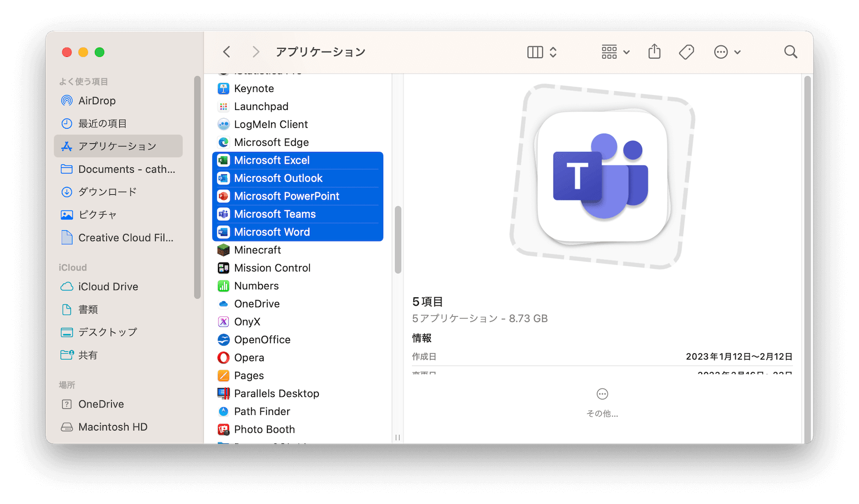The width and height of the screenshot is (859, 504).
Task: Click the その他... more button
Action: (x=602, y=402)
